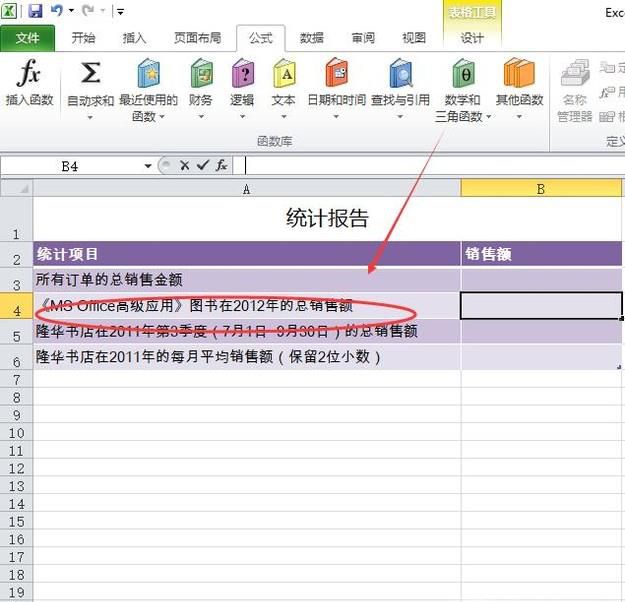Image resolution: width=625 pixels, height=602 pixels.
Task: Open the Text functions book icon
Action: pos(284,73)
